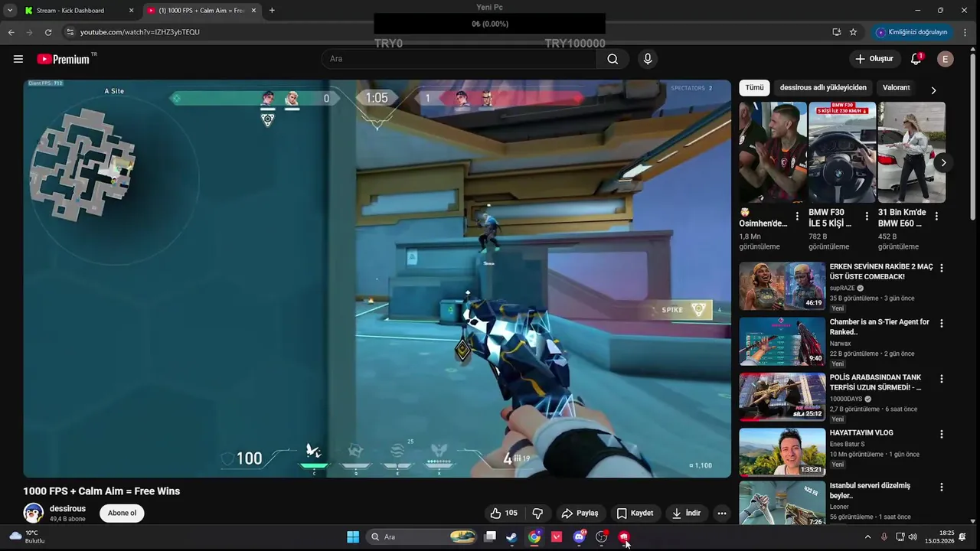Like the video with thumbs up
This screenshot has width=980, height=551.
[504, 513]
